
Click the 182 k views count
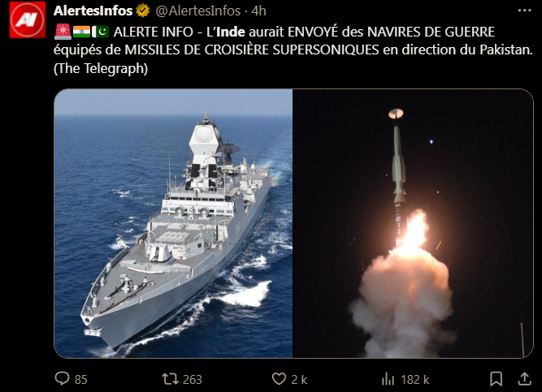coord(415,380)
